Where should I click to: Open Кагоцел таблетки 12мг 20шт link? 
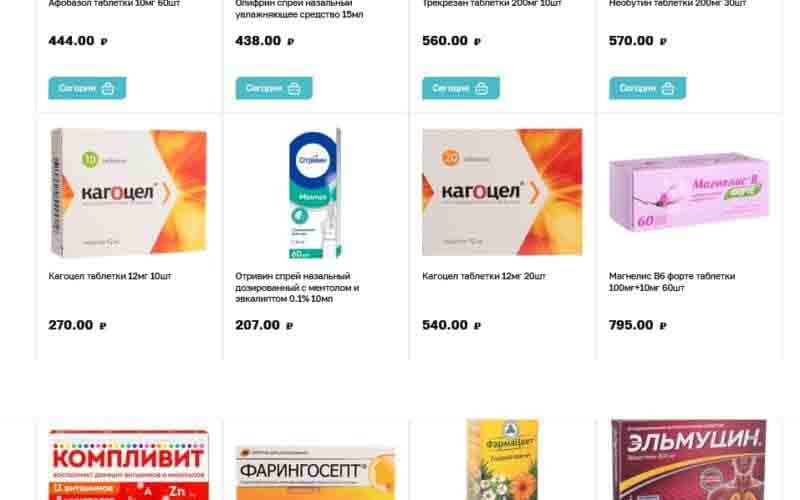point(484,276)
